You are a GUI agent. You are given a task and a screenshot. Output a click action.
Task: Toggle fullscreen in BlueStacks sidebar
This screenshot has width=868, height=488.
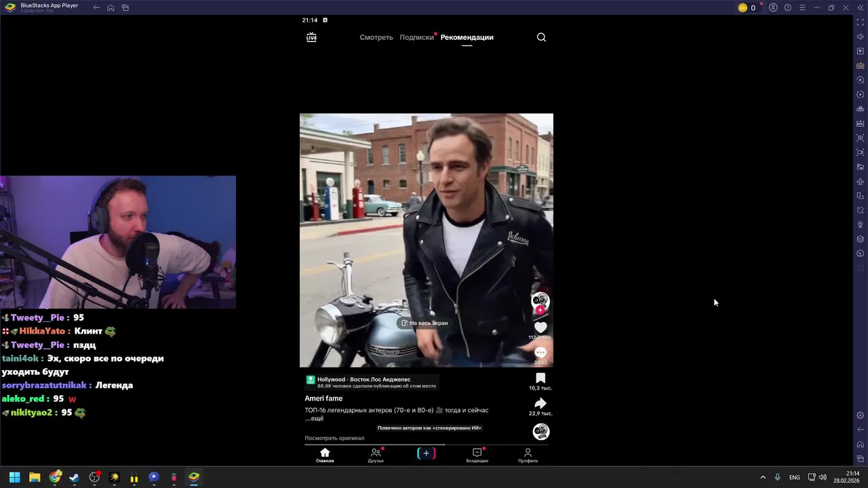861,22
